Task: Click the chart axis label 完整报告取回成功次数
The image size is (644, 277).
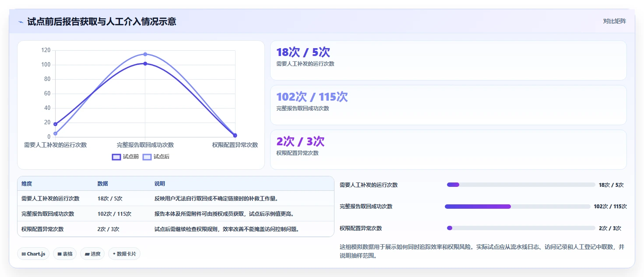Action: click(145, 145)
